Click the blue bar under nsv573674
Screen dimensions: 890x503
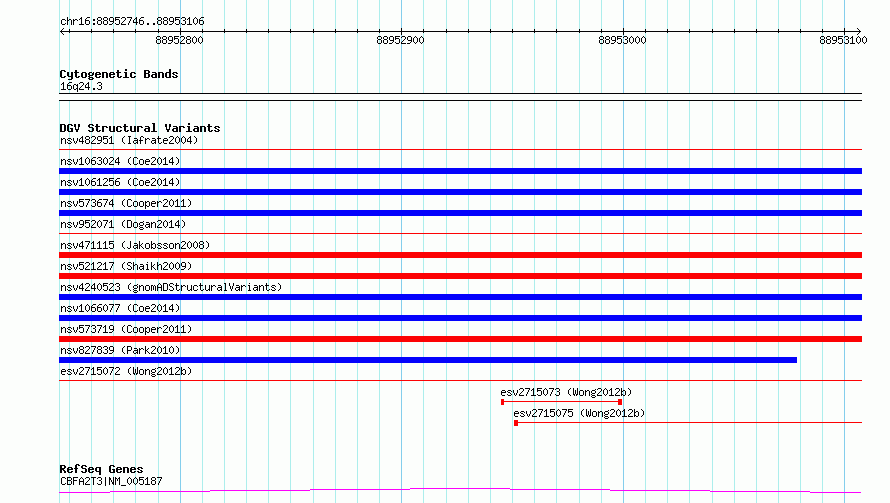tap(460, 213)
